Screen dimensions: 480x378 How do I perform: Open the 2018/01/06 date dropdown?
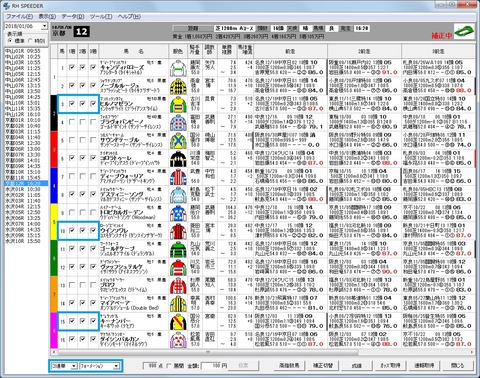[x=44, y=26]
